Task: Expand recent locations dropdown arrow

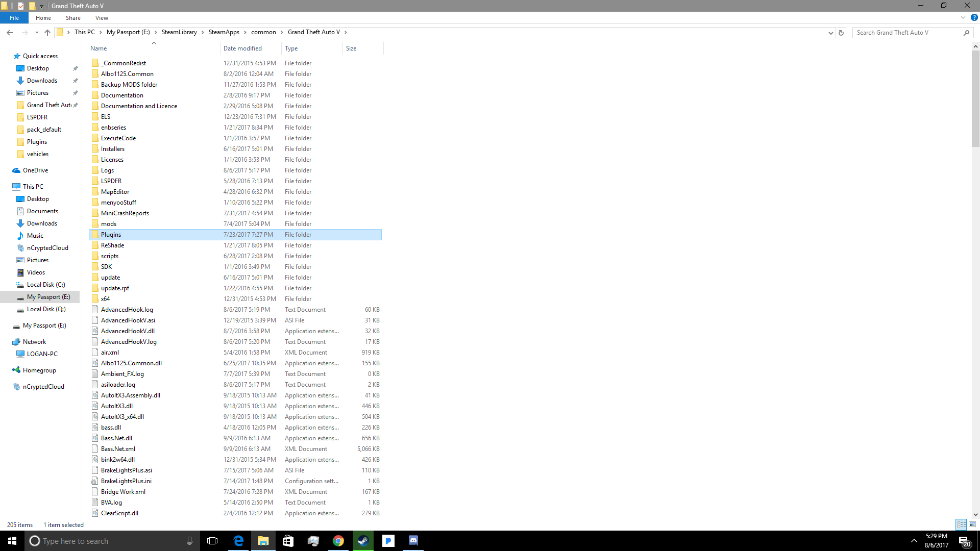Action: point(37,32)
